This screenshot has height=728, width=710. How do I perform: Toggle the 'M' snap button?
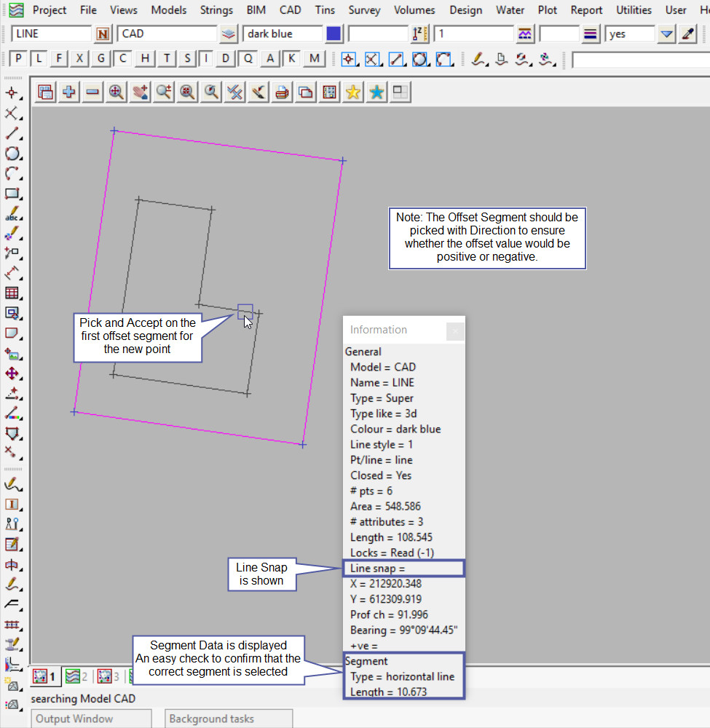pos(314,59)
